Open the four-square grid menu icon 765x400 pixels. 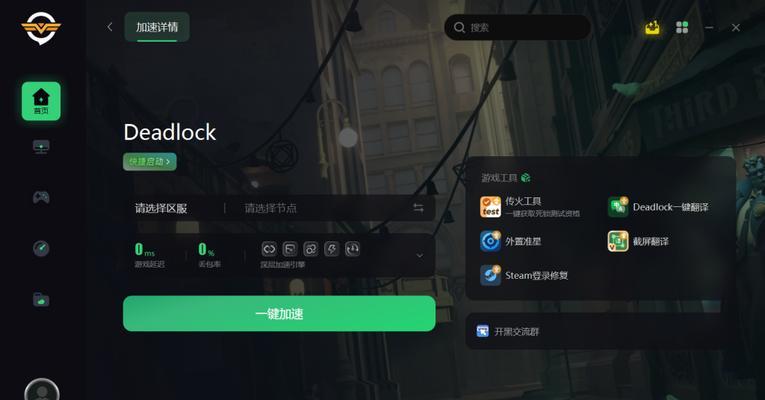[682, 27]
